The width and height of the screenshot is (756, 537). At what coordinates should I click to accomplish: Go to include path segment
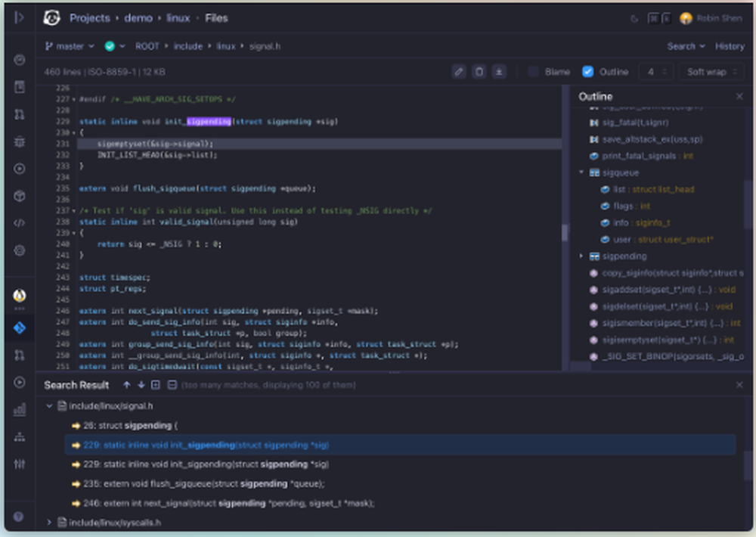click(x=188, y=46)
